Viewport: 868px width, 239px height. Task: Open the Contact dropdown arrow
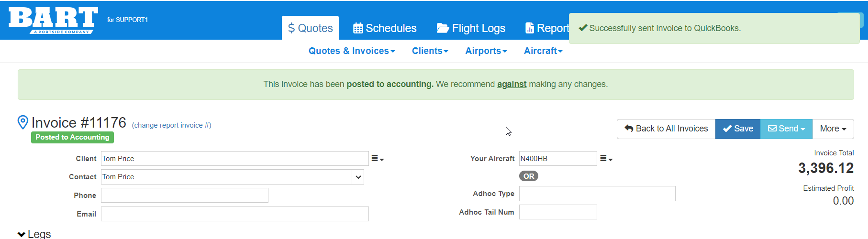[358, 177]
